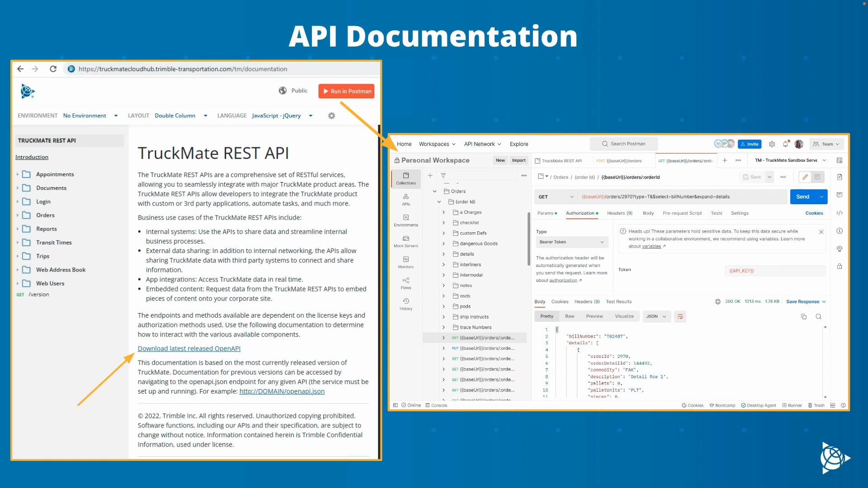Image resolution: width=868 pixels, height=488 pixels.
Task: Open Environments from the Postman sidebar
Action: [406, 220]
